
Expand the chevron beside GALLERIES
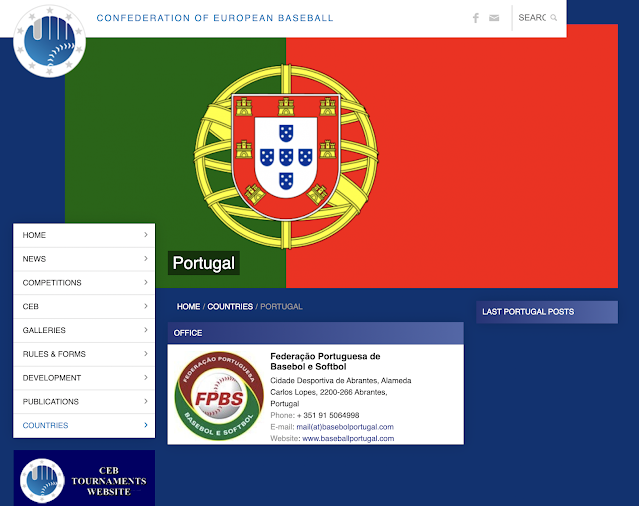pyautogui.click(x=146, y=330)
